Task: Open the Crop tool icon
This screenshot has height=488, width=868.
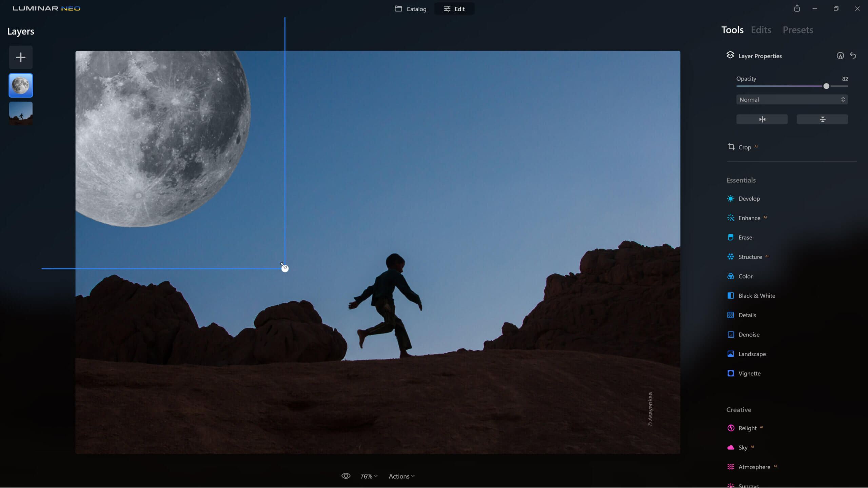Action: (x=731, y=147)
